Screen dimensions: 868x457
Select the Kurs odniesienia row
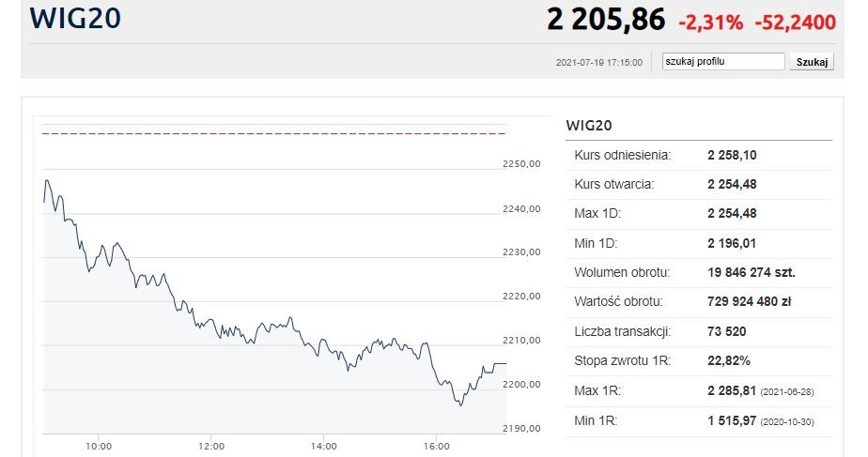[x=698, y=154]
